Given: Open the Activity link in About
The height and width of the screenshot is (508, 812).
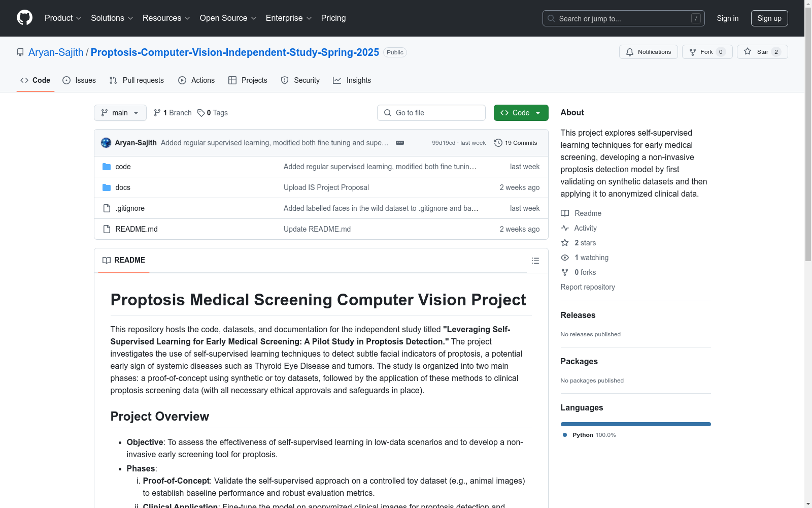Looking at the screenshot, I should (x=579, y=228).
